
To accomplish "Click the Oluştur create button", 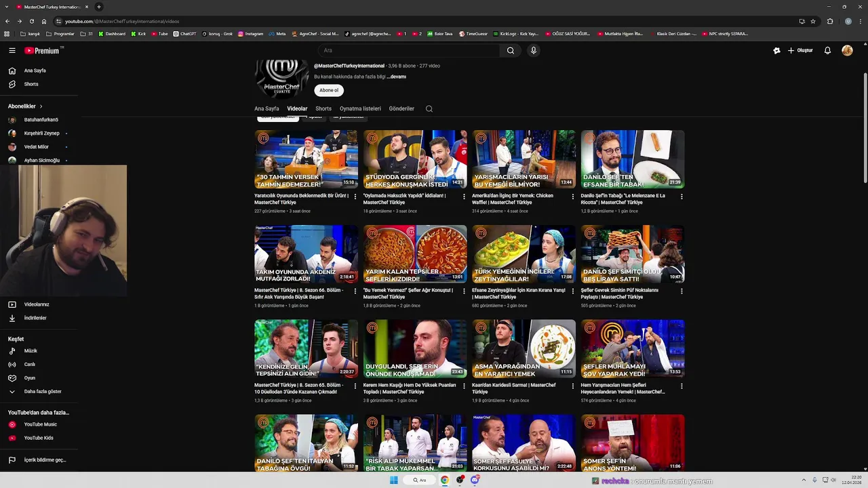I will tap(800, 50).
